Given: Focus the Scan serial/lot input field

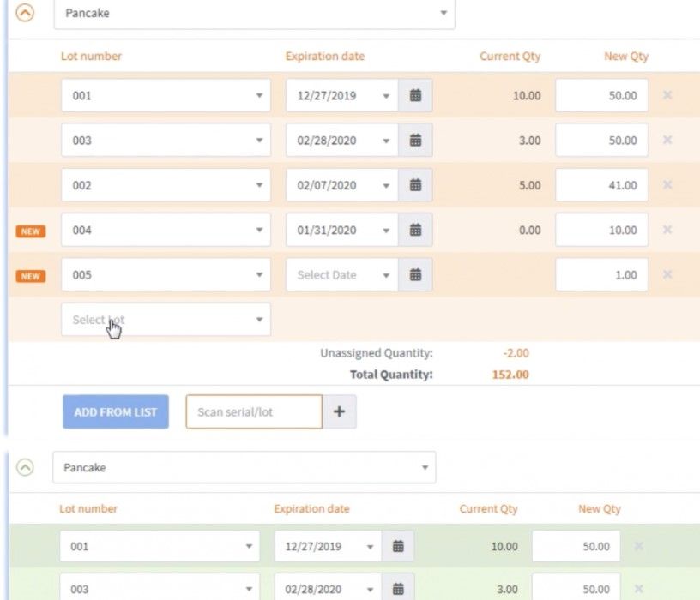Looking at the screenshot, I should 254,411.
